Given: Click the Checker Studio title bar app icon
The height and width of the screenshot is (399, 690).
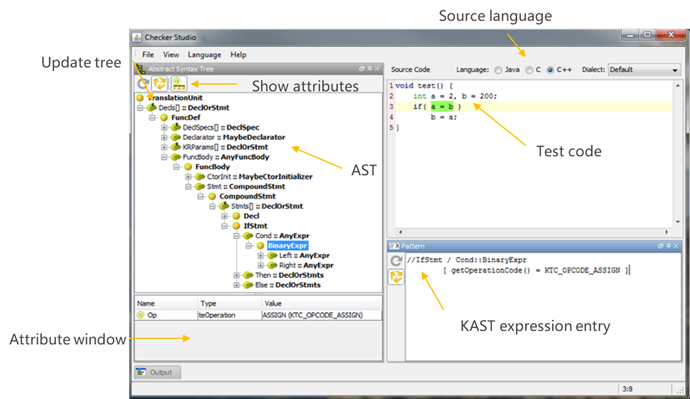Looking at the screenshot, I should tap(137, 37).
